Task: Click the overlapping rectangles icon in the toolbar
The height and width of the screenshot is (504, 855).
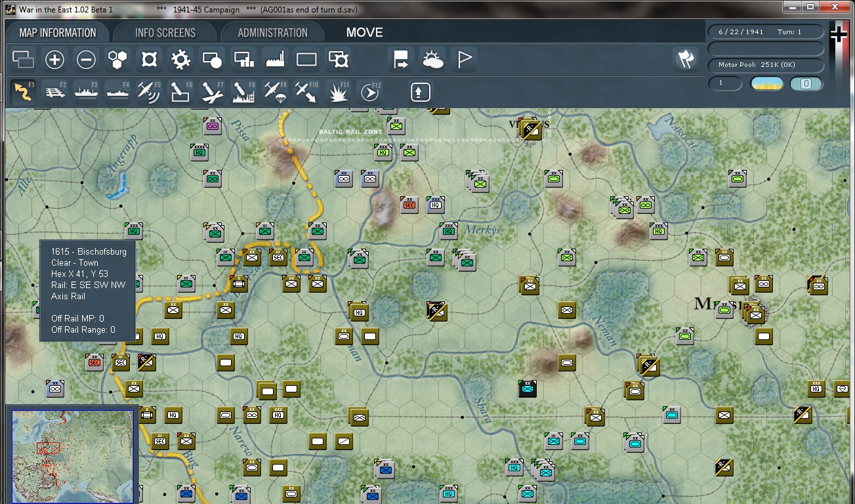Action: (23, 60)
